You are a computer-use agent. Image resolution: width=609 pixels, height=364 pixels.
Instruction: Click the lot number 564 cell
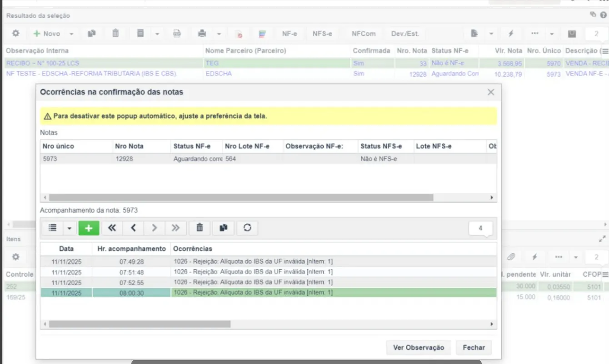(x=252, y=159)
